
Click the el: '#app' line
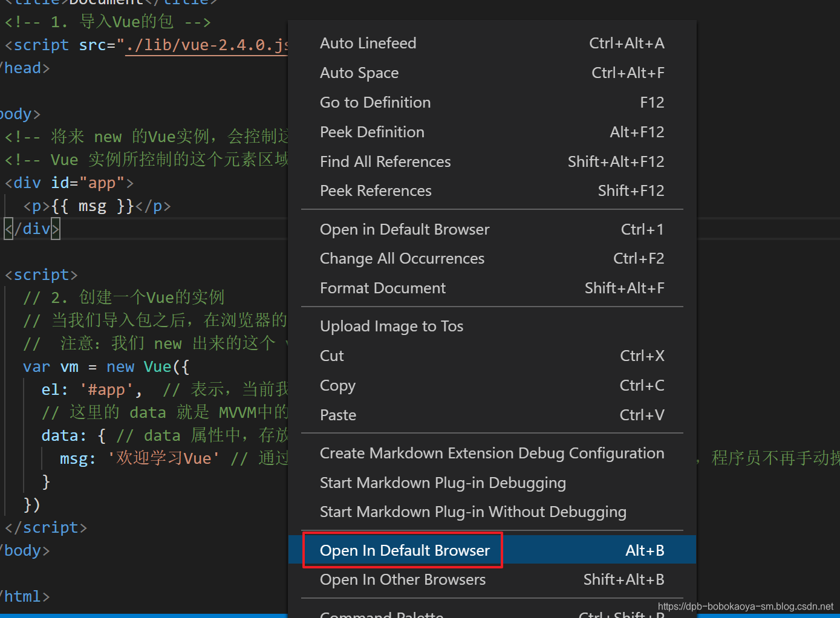click(x=92, y=390)
